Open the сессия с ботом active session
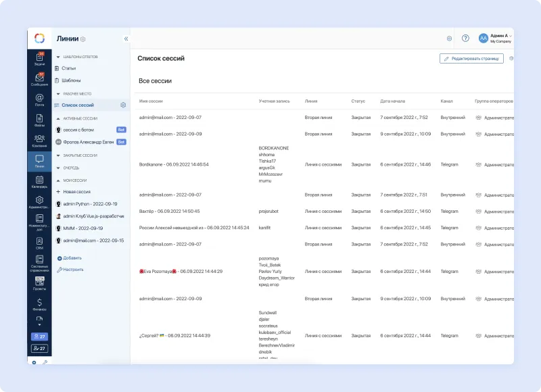 coord(78,129)
